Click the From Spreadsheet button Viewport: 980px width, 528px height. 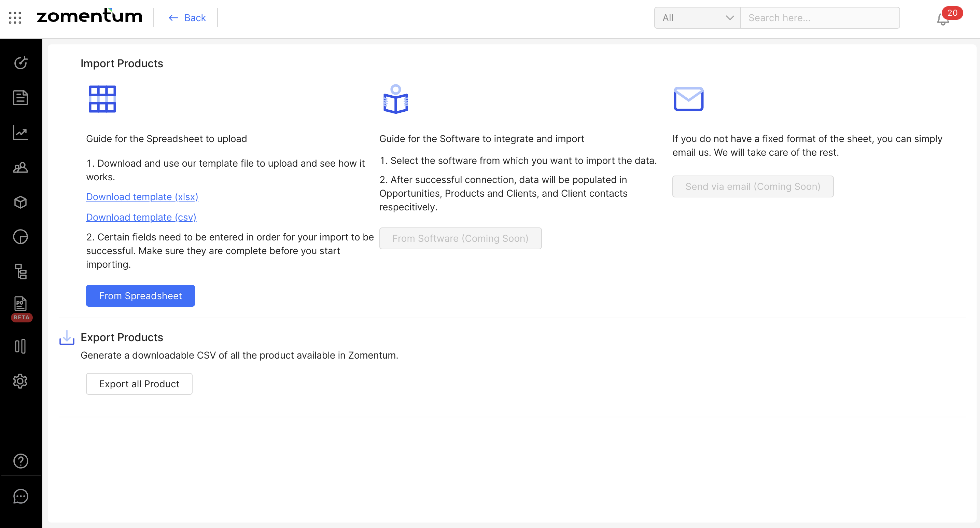click(140, 295)
